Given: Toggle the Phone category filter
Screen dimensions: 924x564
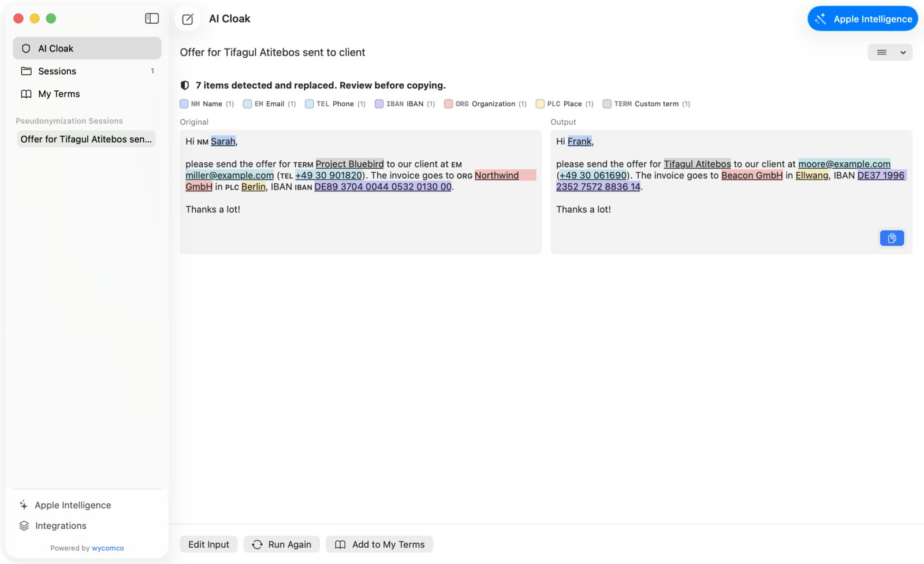Looking at the screenshot, I should point(336,104).
